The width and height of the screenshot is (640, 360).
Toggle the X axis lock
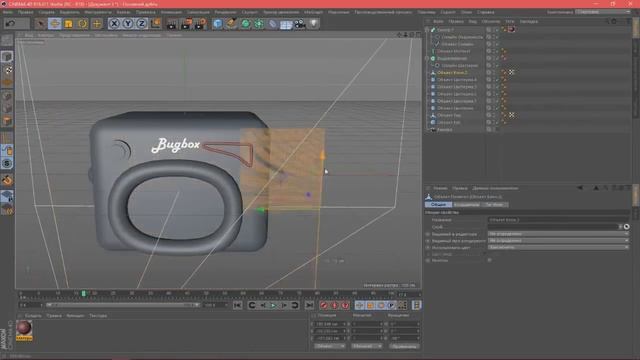pyautogui.click(x=114, y=24)
